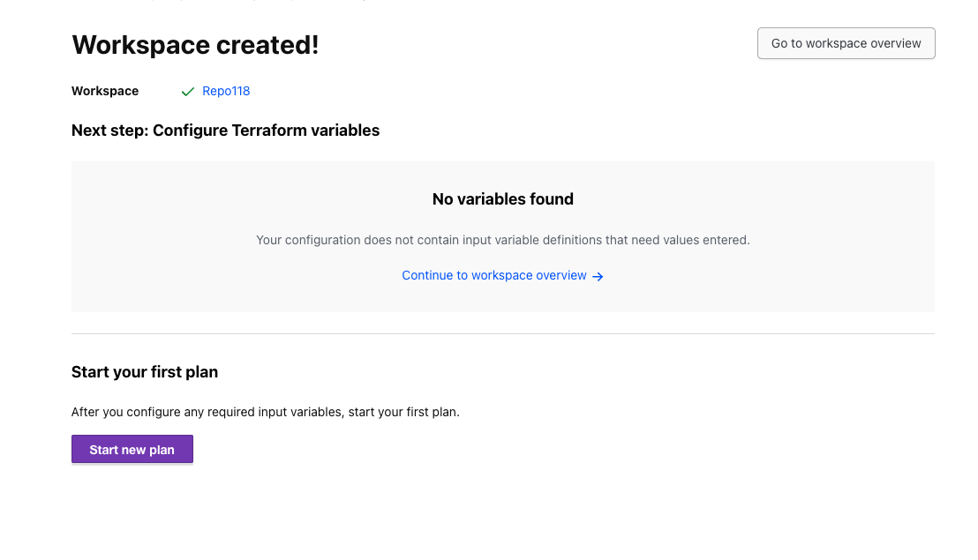Image resolution: width=978 pixels, height=560 pixels.
Task: Click the right arrow after Continue link
Action: pyautogui.click(x=598, y=276)
